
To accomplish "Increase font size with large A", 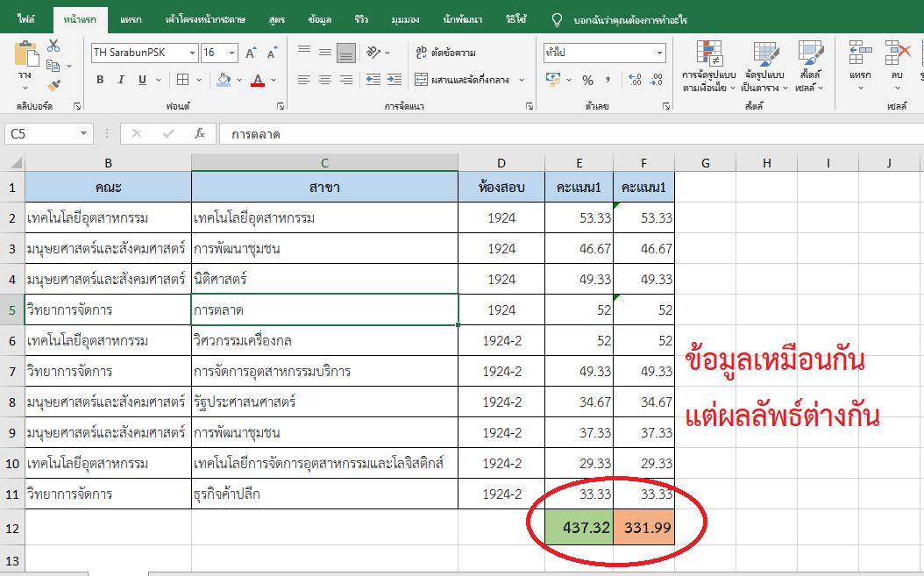I will point(251,53).
